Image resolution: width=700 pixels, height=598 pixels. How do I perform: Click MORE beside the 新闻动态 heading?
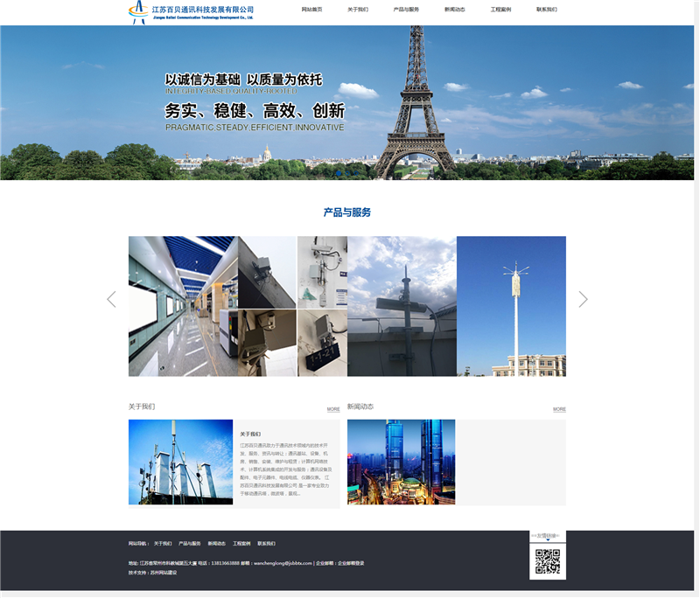click(559, 409)
